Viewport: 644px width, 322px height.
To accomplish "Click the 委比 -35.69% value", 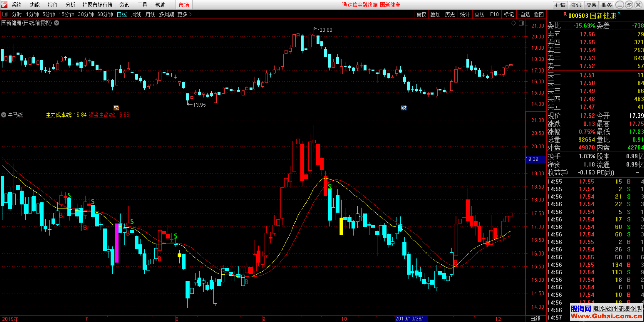I will tap(584, 26).
